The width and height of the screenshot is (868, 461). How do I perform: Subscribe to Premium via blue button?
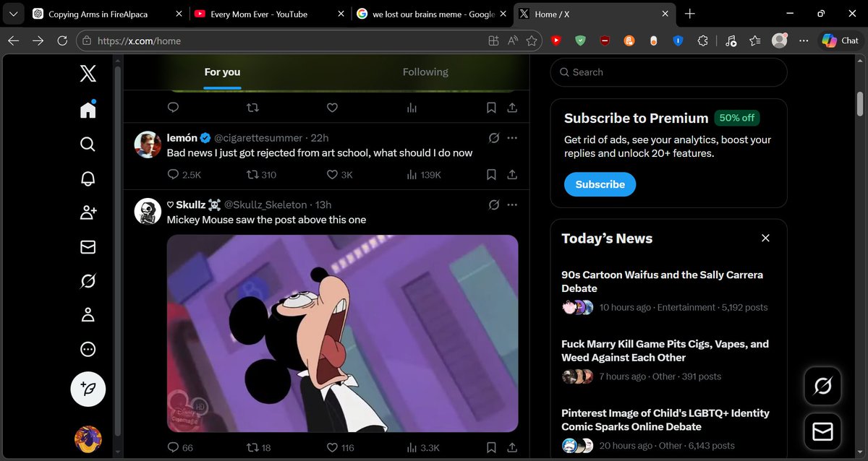coord(600,184)
